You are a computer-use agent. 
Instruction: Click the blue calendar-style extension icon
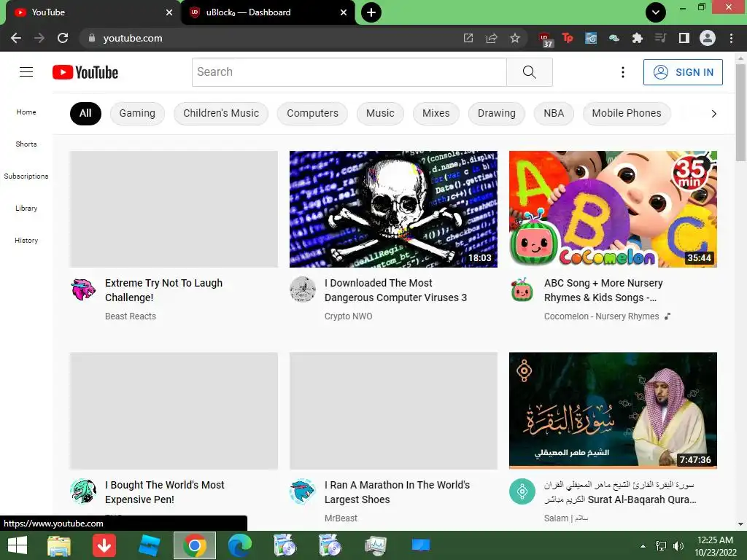coord(591,38)
